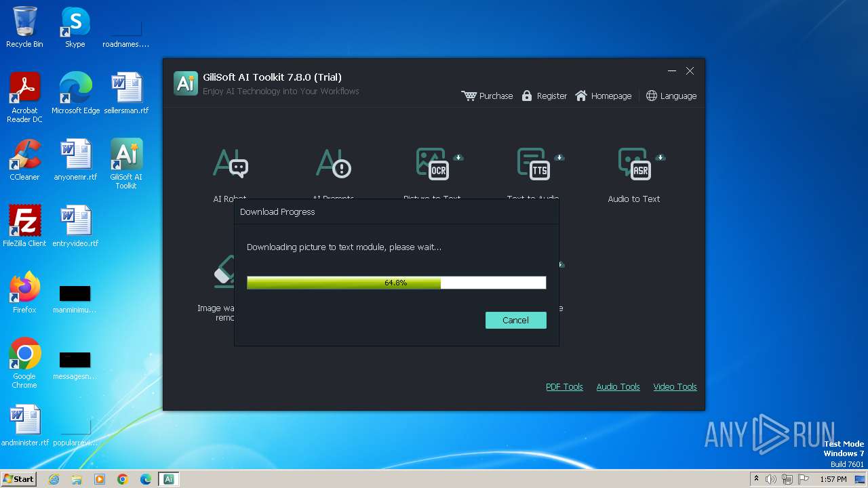Open Windows Media Player taskbar icon

(x=100, y=479)
